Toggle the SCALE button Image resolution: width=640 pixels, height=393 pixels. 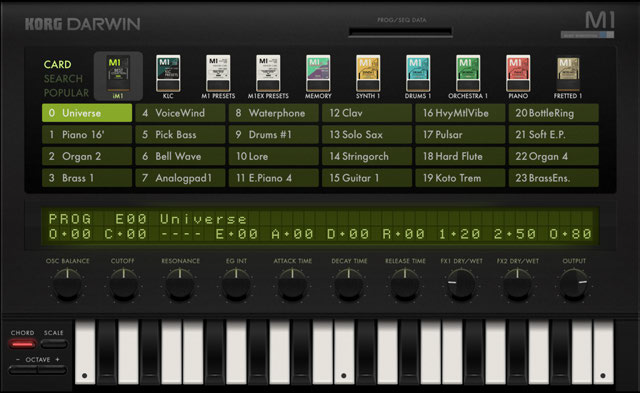click(54, 344)
